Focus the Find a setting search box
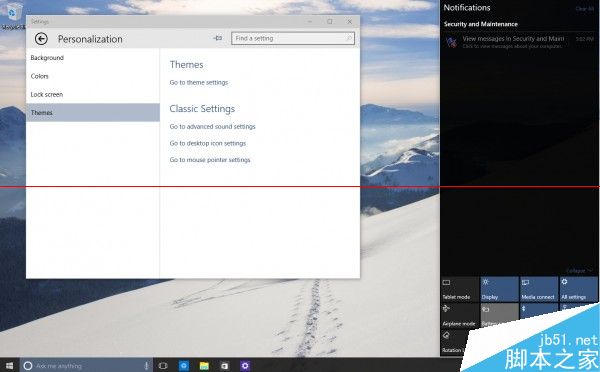The width and height of the screenshot is (600, 372). (293, 38)
